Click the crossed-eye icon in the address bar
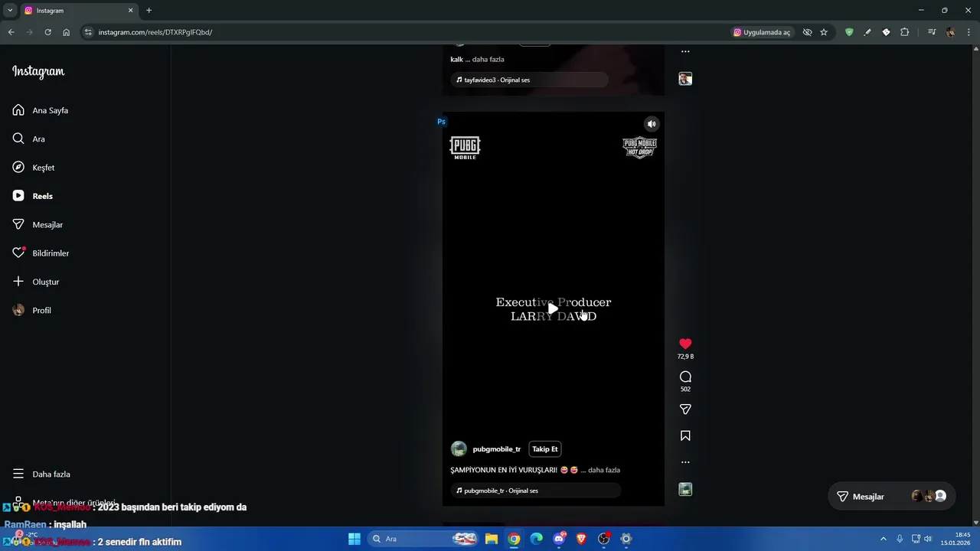The image size is (980, 551). click(x=807, y=32)
